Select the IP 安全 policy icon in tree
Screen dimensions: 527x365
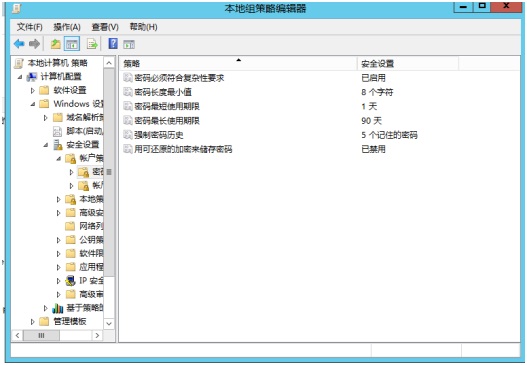coord(70,281)
